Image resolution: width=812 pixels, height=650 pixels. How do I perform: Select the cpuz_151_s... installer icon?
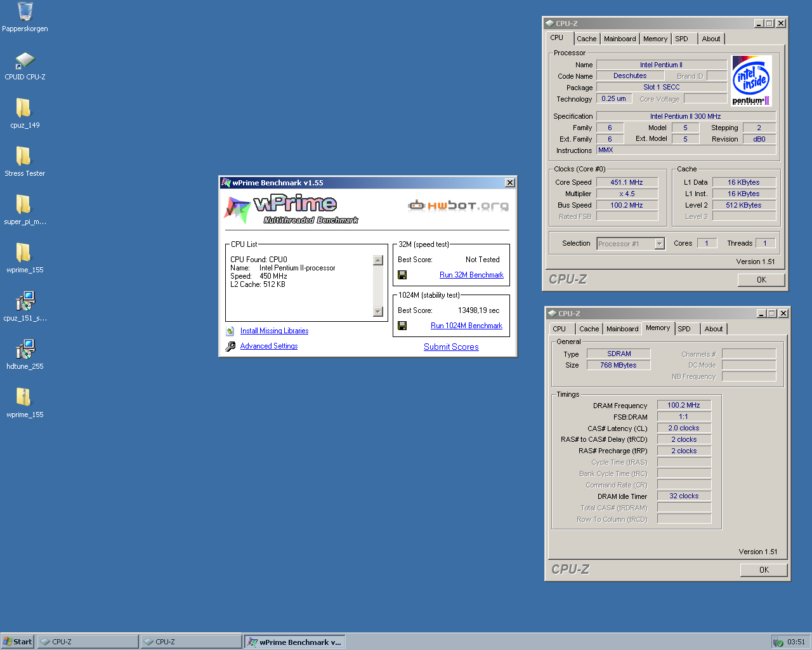pyautogui.click(x=25, y=301)
